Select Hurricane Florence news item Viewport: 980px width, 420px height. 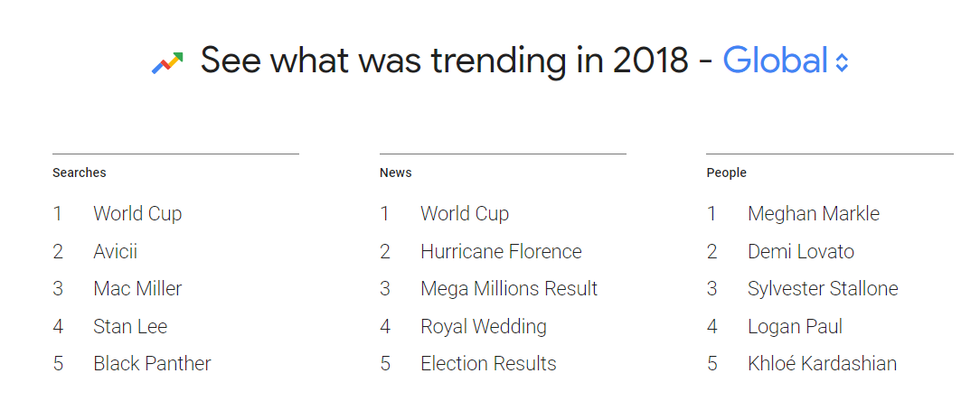pos(501,252)
